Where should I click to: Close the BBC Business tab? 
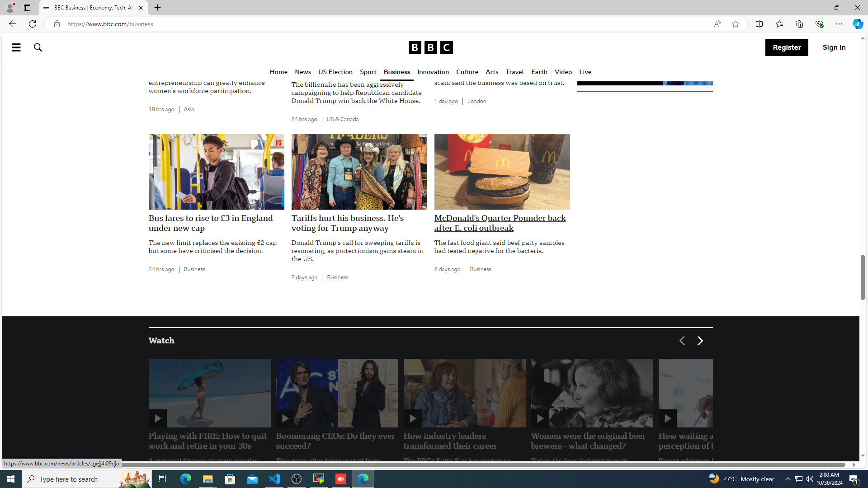141,8
